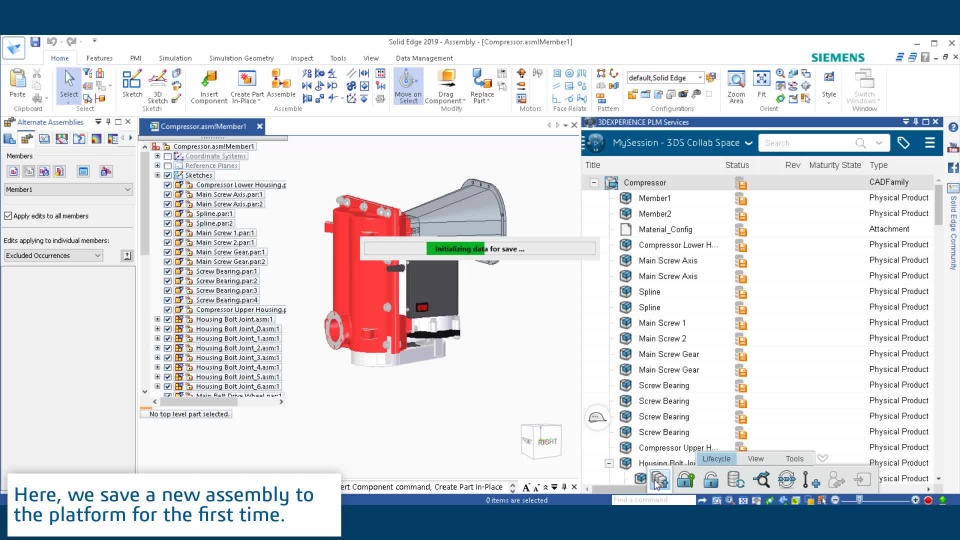This screenshot has width=960, height=540.
Task: Click the database refresh Lifecycle icon
Action: click(735, 479)
